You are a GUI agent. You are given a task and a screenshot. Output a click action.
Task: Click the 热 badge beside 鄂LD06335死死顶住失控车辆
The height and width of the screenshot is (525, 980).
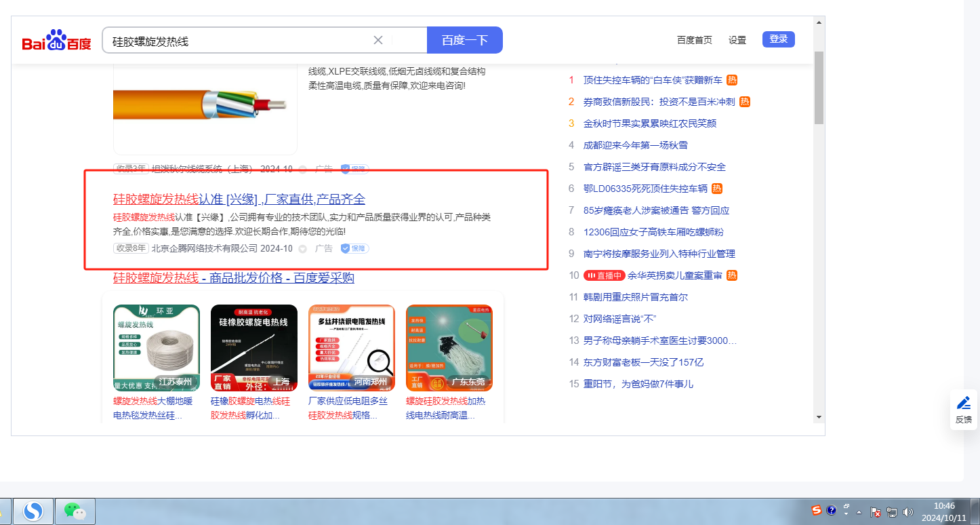tap(717, 189)
